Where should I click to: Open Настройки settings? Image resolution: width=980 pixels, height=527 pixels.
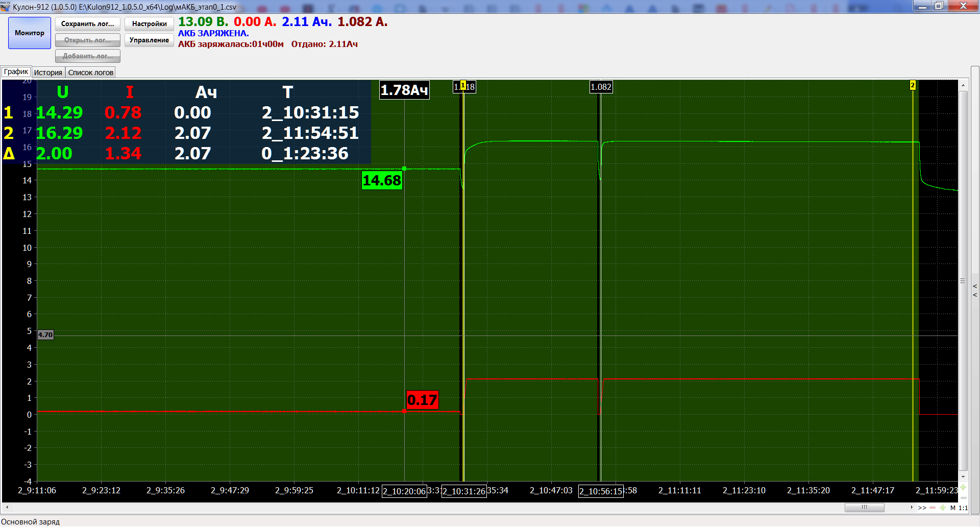[149, 24]
